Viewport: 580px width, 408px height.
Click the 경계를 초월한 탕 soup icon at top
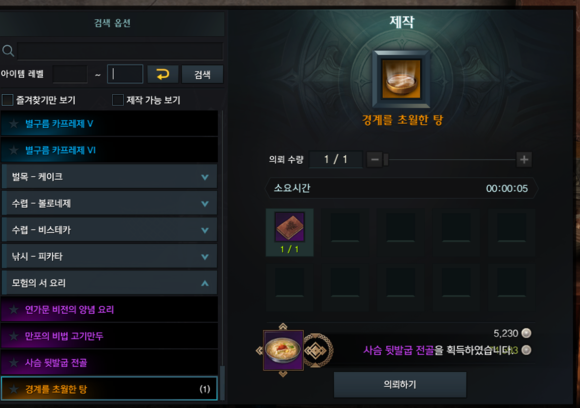pos(401,79)
